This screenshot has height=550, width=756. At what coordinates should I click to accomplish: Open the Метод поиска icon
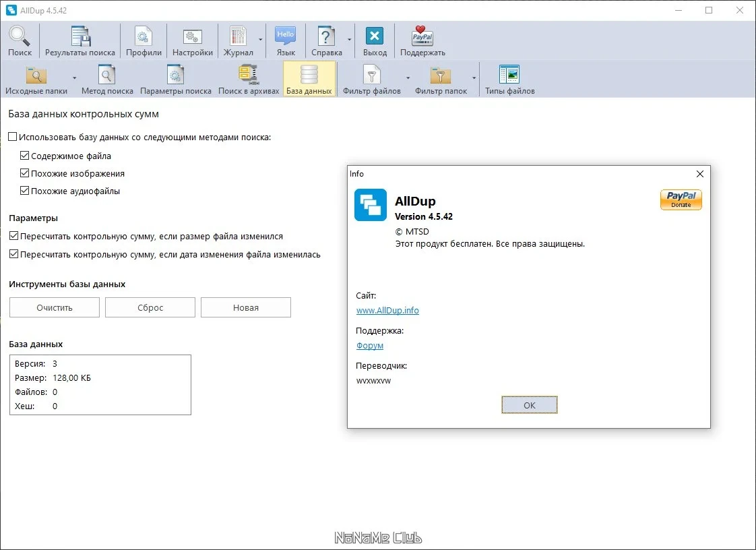click(106, 75)
